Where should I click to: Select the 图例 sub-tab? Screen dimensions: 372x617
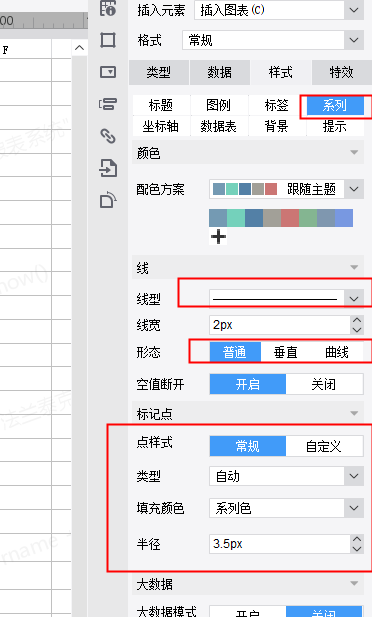tap(218, 105)
